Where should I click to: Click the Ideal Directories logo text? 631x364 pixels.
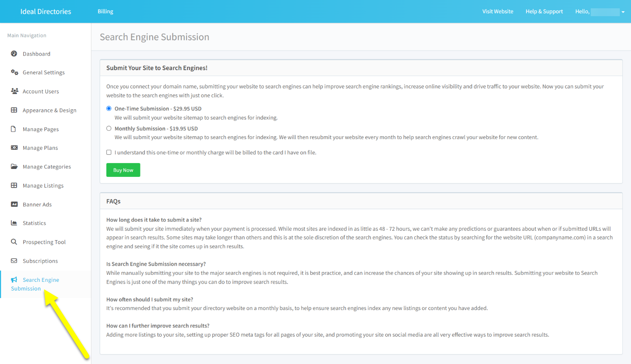pos(46,11)
